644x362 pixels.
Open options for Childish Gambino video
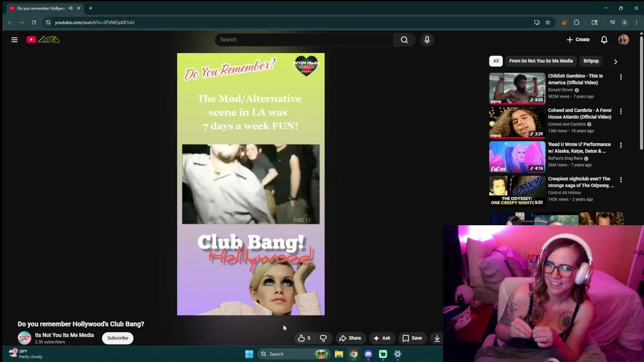[621, 77]
